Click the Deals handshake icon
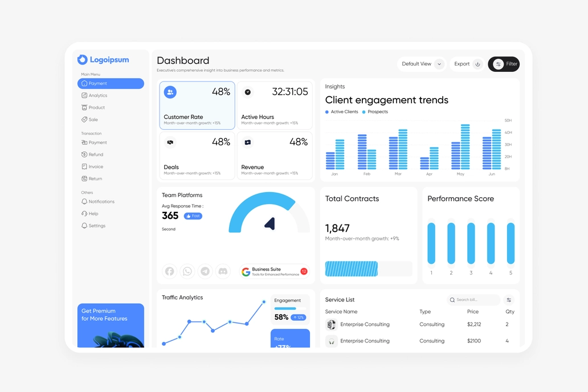 pyautogui.click(x=170, y=142)
